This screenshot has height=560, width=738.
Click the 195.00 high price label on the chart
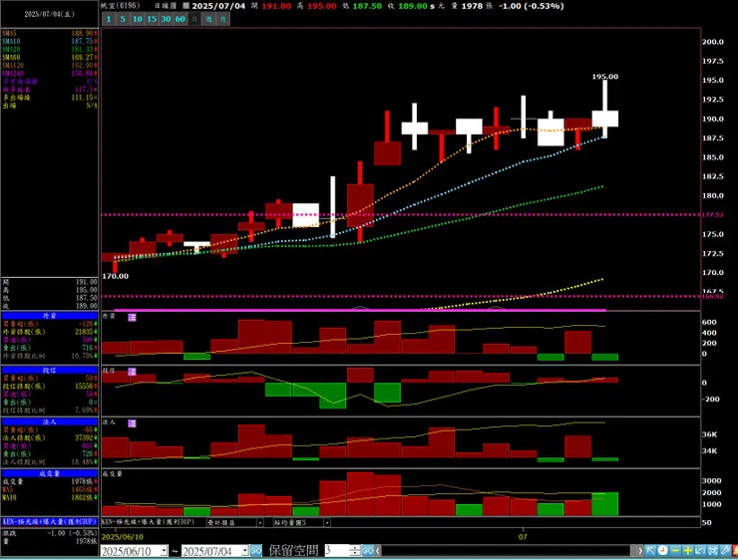coord(604,76)
